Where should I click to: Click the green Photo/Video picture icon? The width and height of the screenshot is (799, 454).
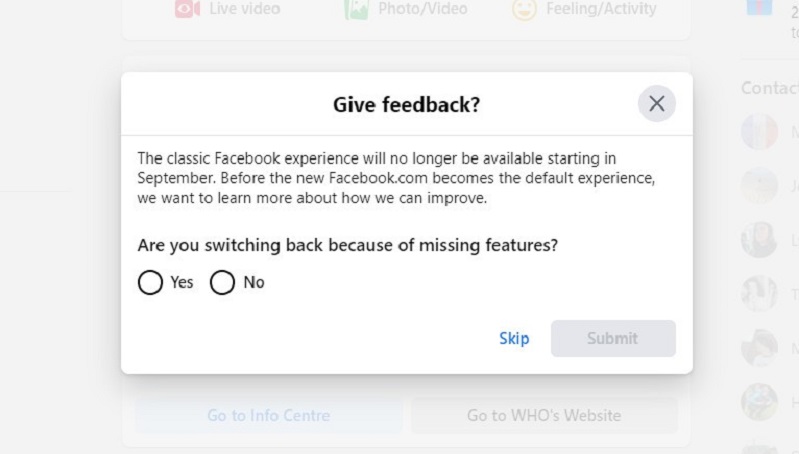point(356,9)
